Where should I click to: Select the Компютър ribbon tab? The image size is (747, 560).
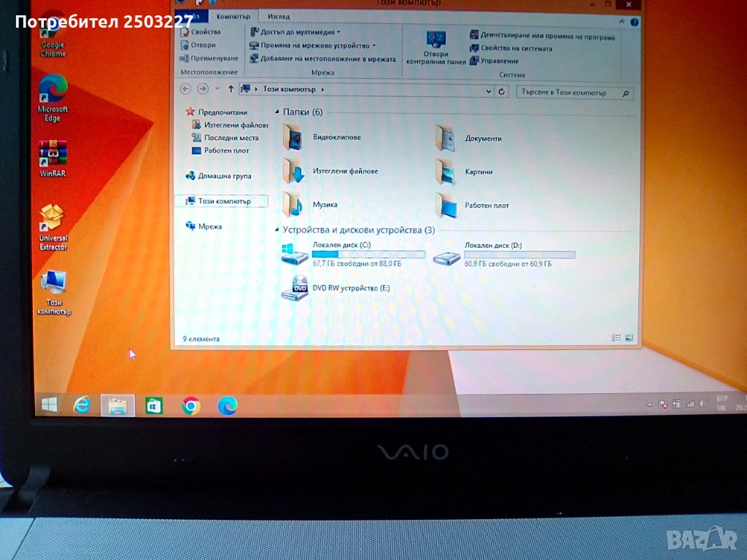coord(233,16)
